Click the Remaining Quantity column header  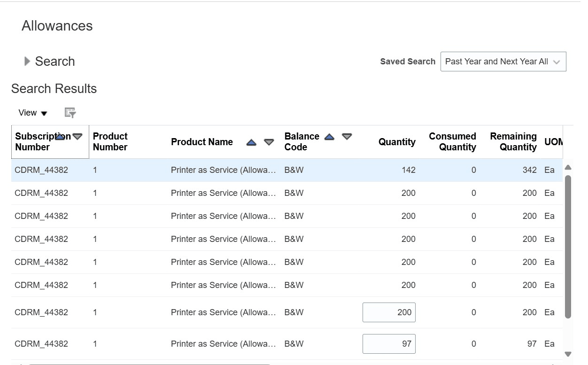pyautogui.click(x=513, y=142)
